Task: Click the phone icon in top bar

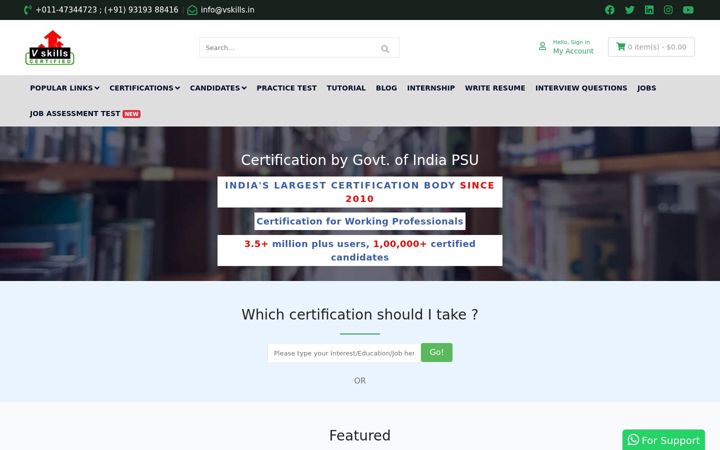Action: click(x=28, y=10)
